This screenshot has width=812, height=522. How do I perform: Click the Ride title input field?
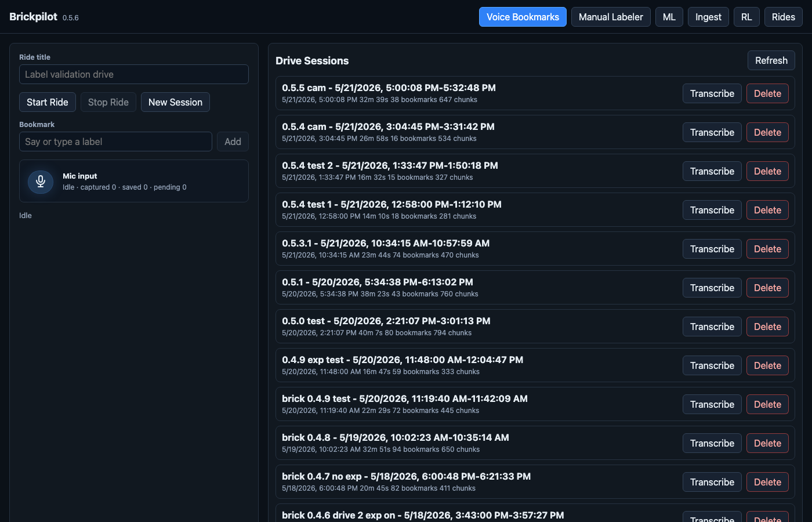point(134,74)
